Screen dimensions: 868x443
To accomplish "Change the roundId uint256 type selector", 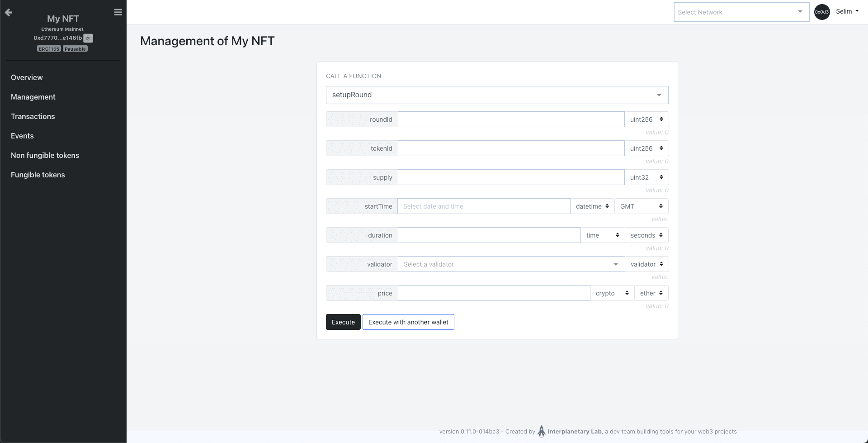I will [646, 119].
